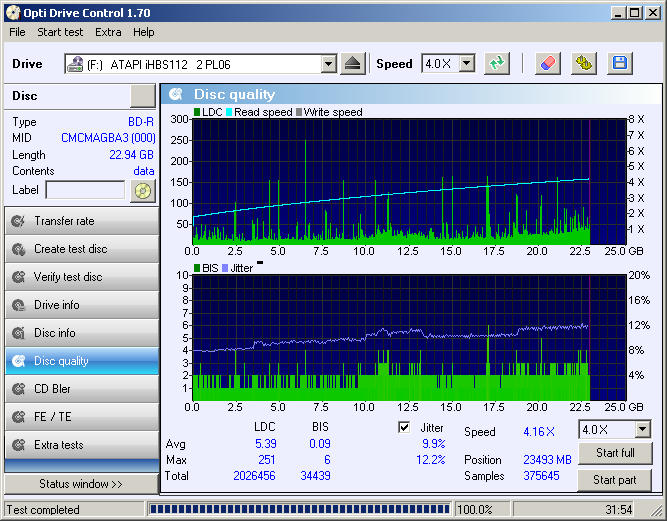Click the Start part button
Viewport: 667px width, 521px height.
[615, 480]
